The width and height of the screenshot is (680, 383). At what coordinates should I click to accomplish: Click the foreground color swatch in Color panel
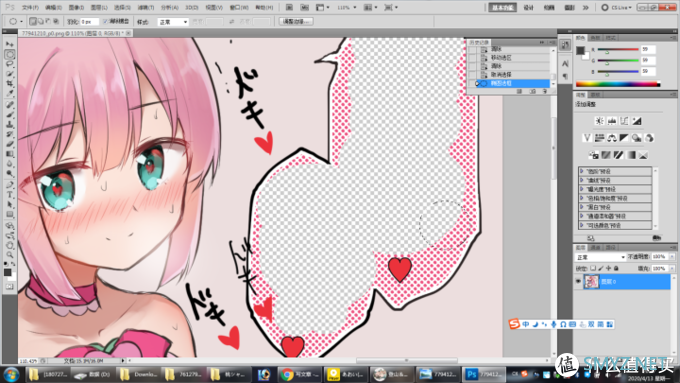pos(580,50)
